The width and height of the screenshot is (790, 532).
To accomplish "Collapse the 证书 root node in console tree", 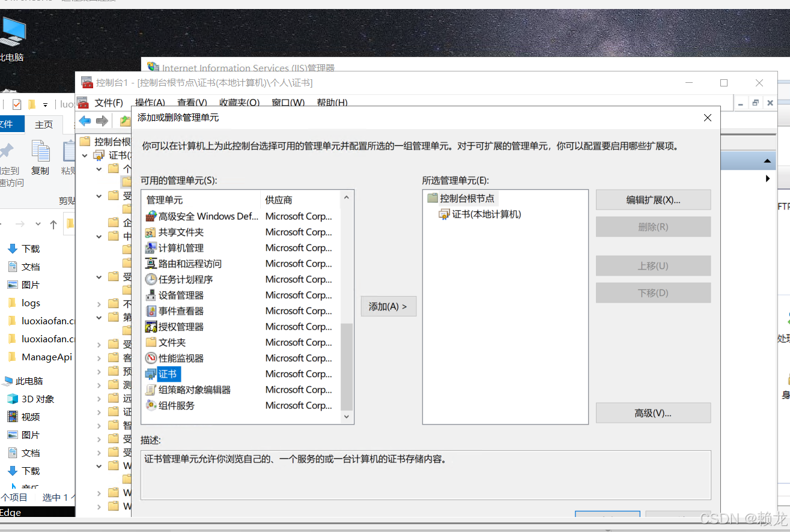I will pos(86,156).
